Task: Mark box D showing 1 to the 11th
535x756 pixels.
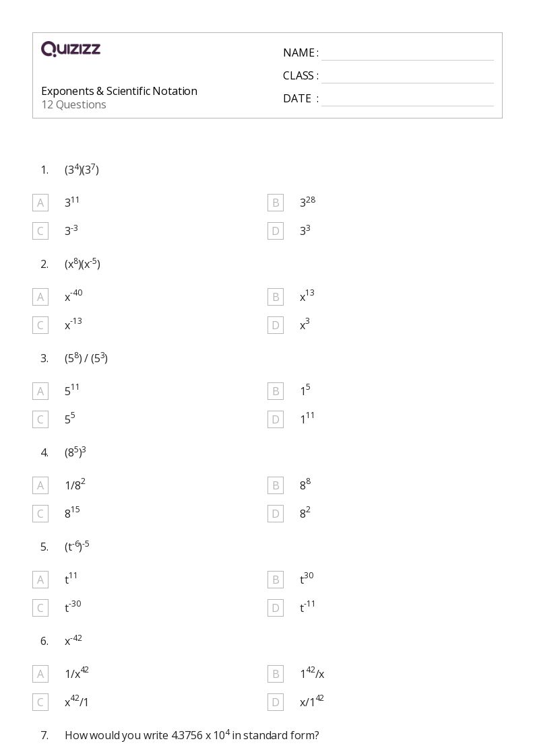Action: point(275,419)
